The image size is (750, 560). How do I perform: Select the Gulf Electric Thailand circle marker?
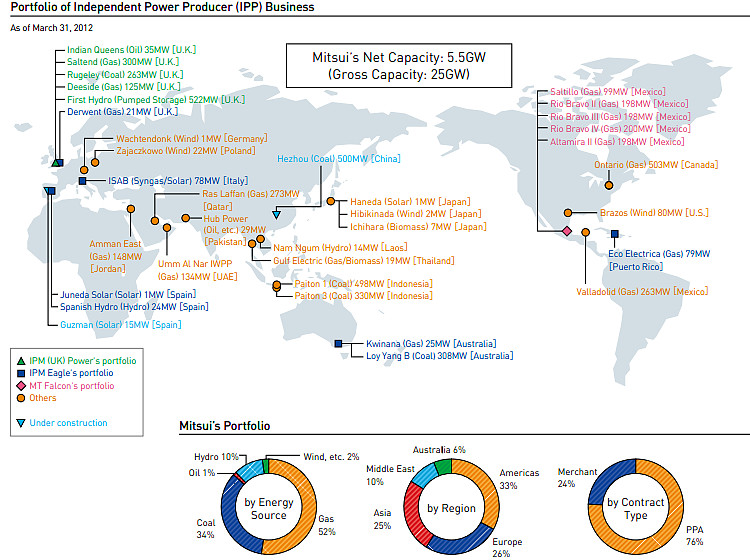[x=253, y=243]
